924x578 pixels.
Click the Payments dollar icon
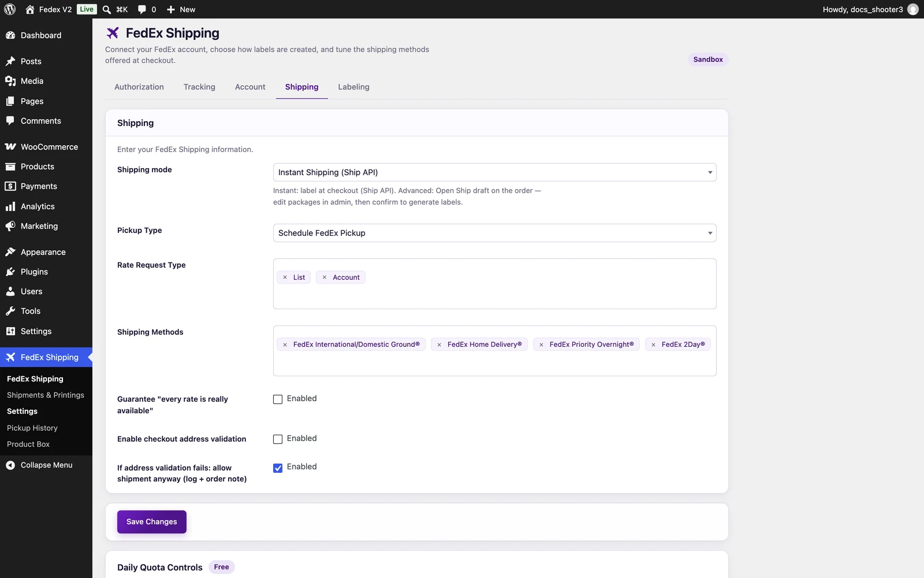10,186
